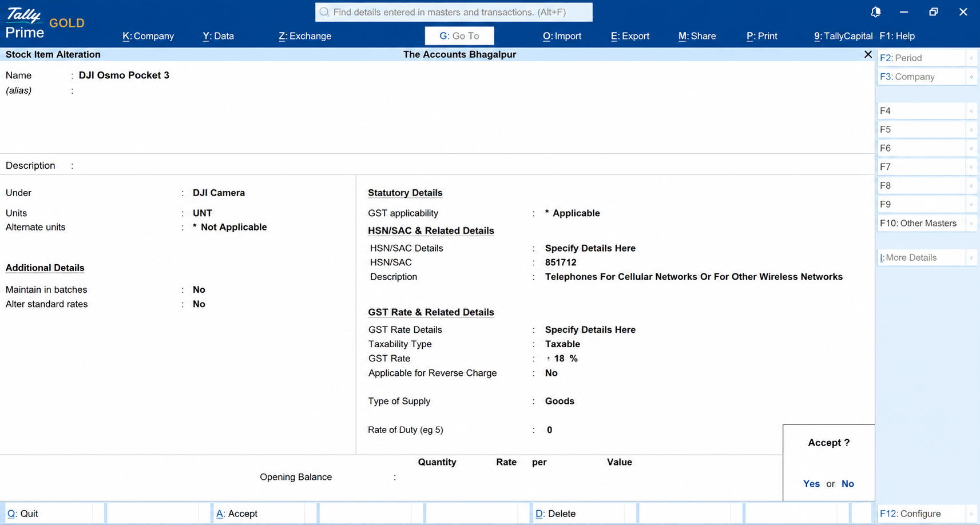Focus the Find details search box
The width and height of the screenshot is (980, 525).
(454, 12)
